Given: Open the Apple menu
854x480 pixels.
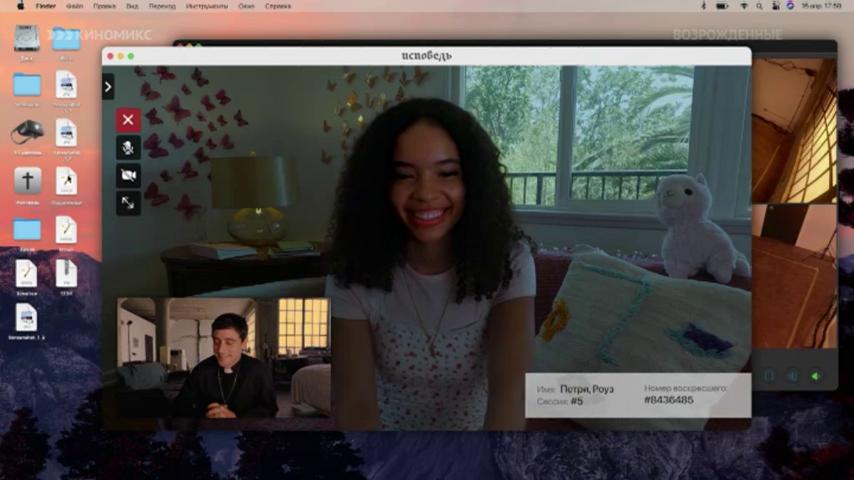Looking at the screenshot, I should (x=21, y=6).
